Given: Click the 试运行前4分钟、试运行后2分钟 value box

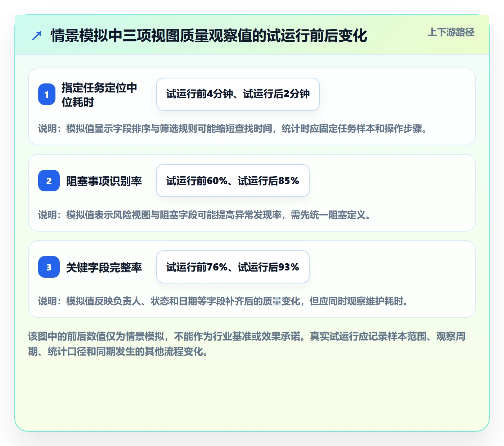Looking at the screenshot, I should (x=238, y=94).
